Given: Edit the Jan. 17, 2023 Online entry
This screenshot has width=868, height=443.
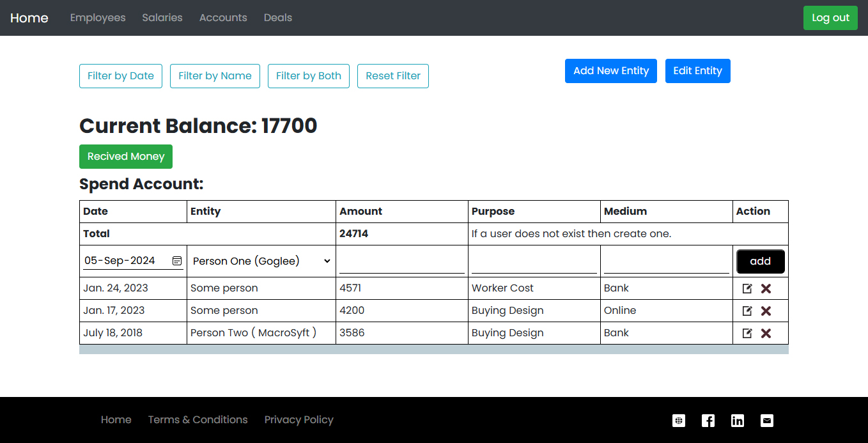Looking at the screenshot, I should point(747,311).
